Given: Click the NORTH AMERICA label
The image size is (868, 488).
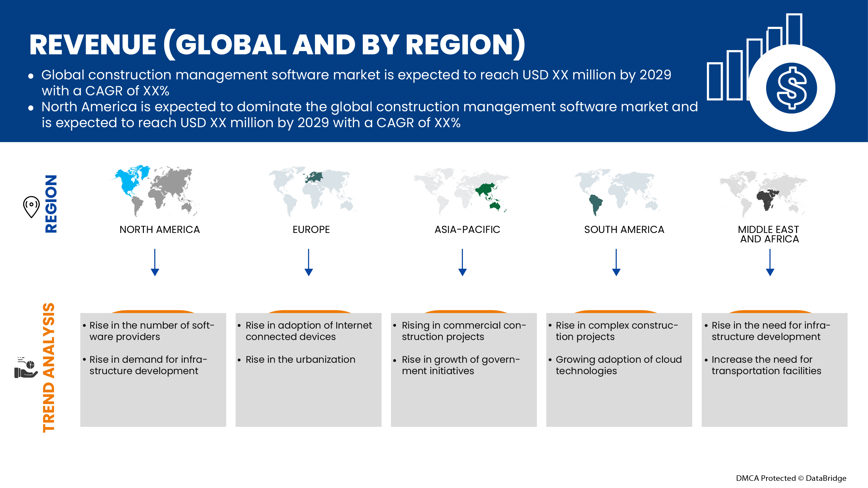Looking at the screenshot, I should 159,229.
